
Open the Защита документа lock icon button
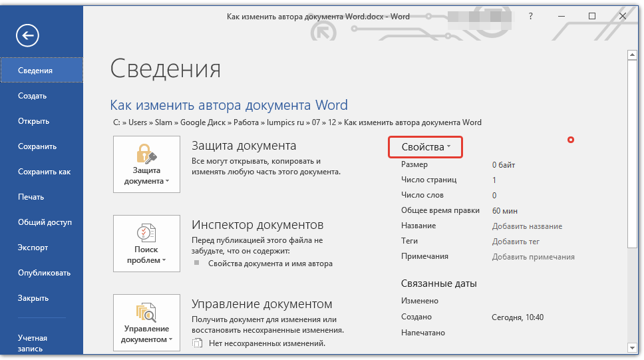click(146, 164)
